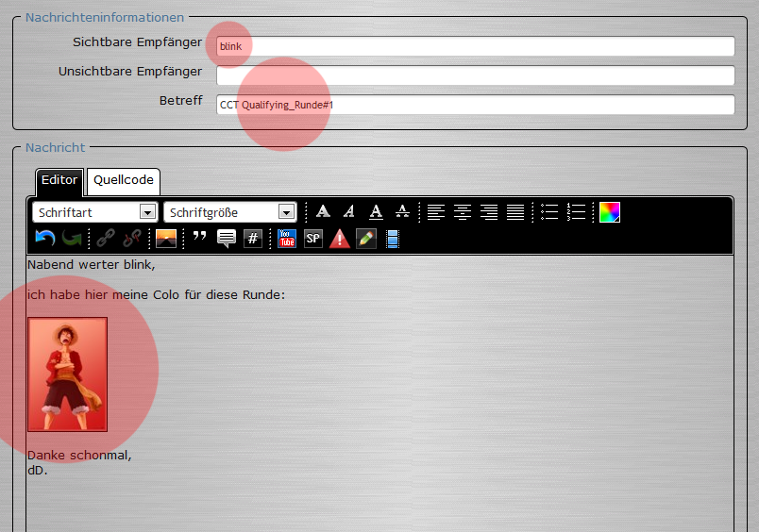This screenshot has height=532, width=759.
Task: Apply strikethrough text formatting
Action: click(402, 212)
